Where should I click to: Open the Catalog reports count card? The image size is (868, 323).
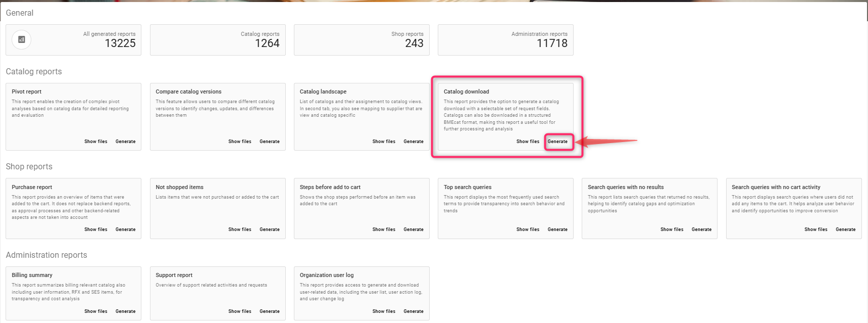click(218, 40)
